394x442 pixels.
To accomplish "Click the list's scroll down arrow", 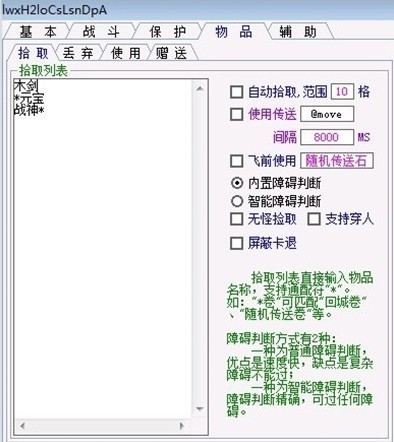I will click(x=200, y=409).
